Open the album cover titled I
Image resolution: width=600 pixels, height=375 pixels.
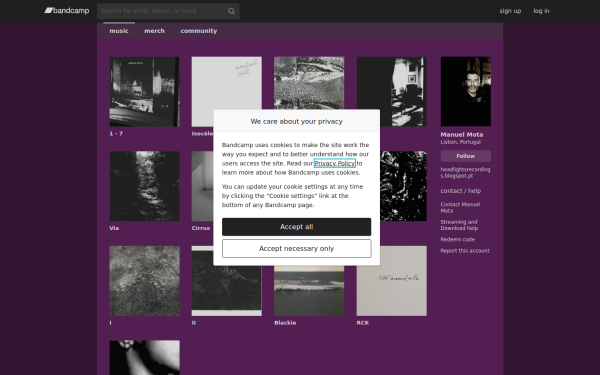tap(144, 281)
